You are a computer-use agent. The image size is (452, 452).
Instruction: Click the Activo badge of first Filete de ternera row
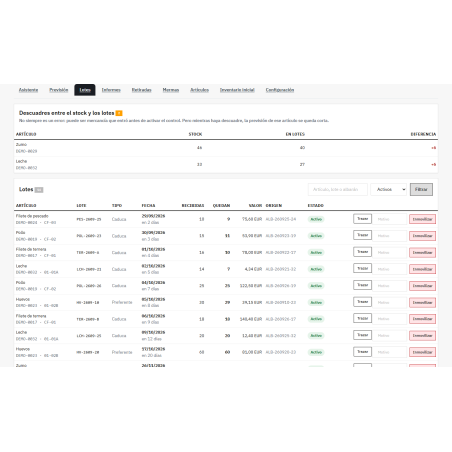(x=316, y=252)
